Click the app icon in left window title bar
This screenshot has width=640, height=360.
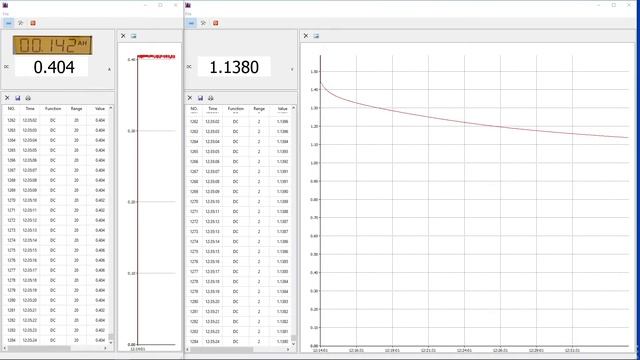[5, 5]
